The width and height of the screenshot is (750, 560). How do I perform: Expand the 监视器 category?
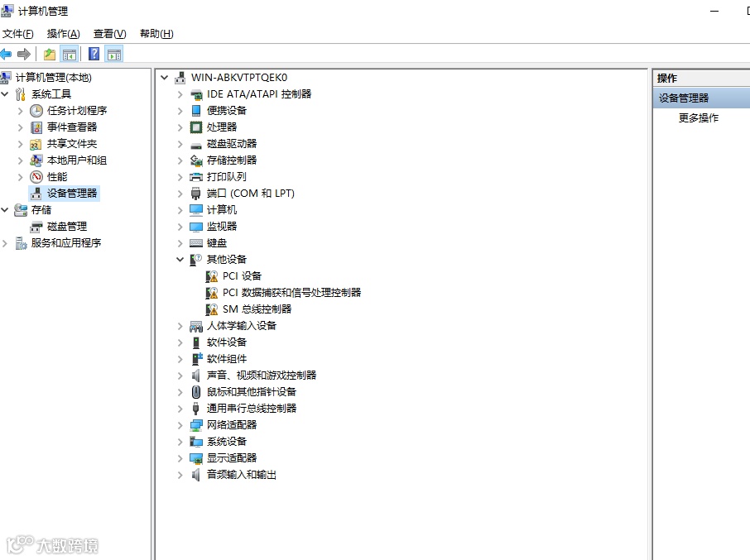pos(180,227)
